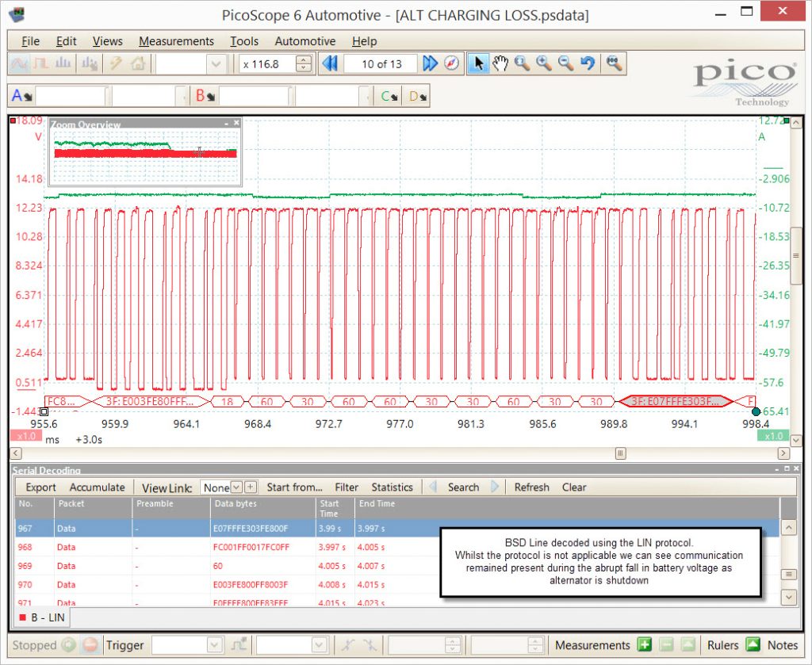
Task: Click the 10 of 13 buffer field
Action: tap(381, 64)
